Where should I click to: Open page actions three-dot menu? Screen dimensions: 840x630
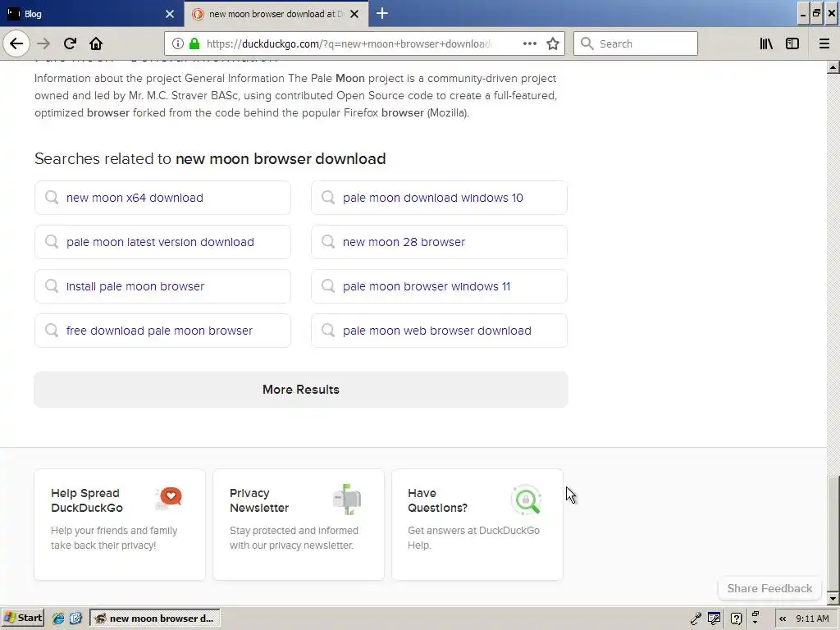tap(529, 43)
